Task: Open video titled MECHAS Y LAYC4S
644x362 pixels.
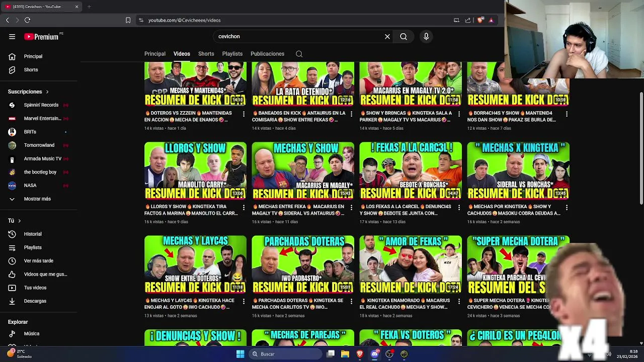Action: 190,304
